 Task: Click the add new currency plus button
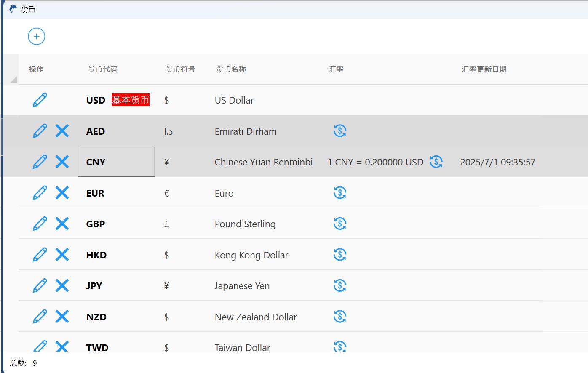point(37,37)
